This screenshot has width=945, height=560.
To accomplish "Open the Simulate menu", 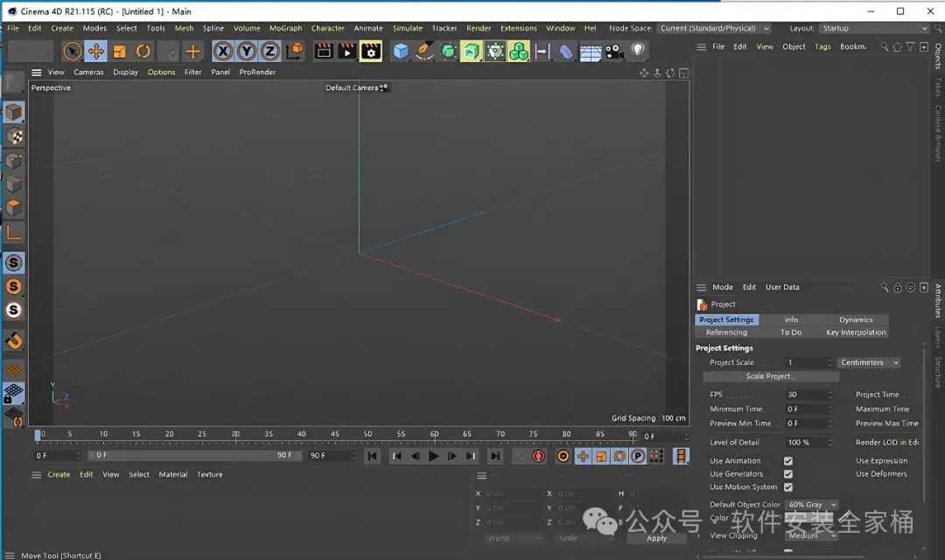I will click(x=408, y=28).
